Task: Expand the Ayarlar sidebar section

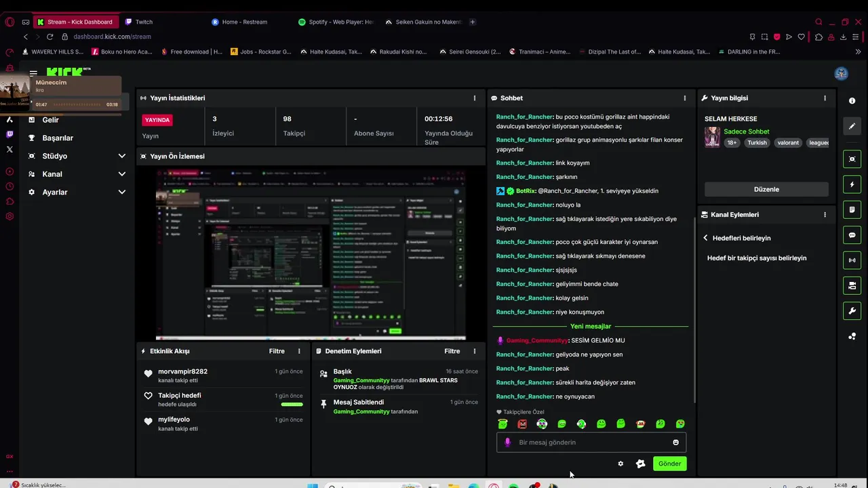Action: pyautogui.click(x=122, y=192)
